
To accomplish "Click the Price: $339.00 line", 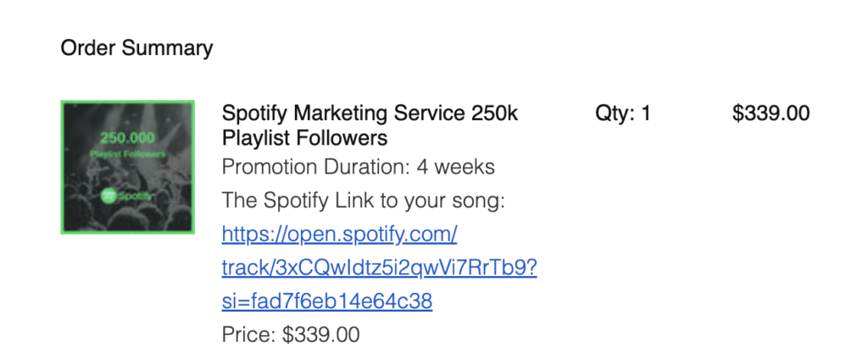I will [291, 334].
